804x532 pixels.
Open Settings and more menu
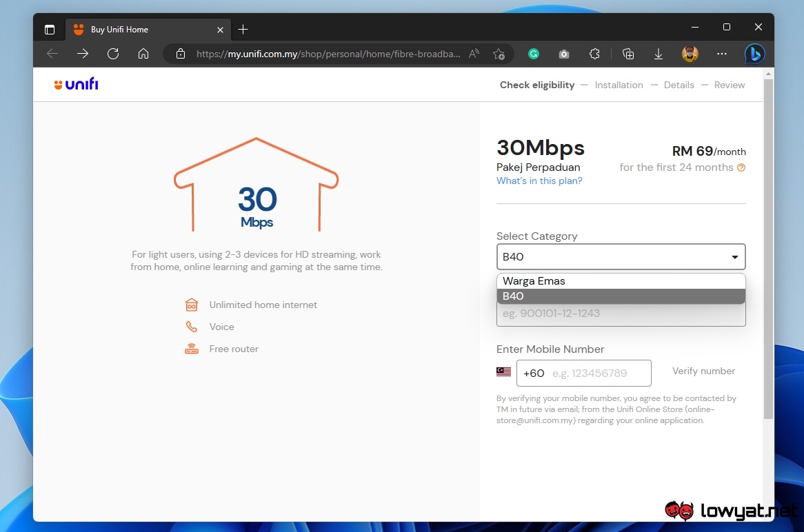coord(722,54)
